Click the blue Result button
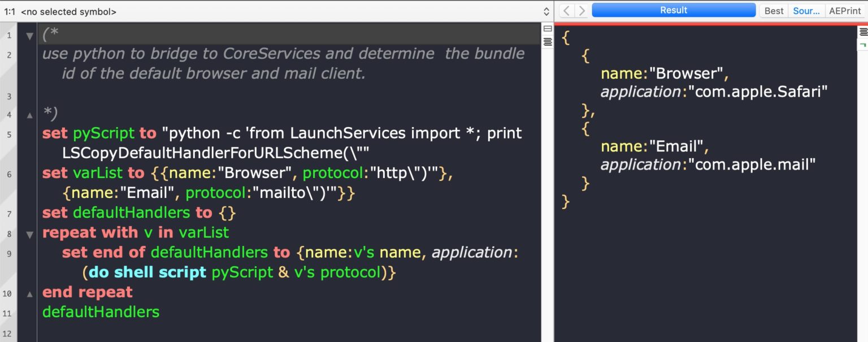This screenshot has width=868, height=342. pos(673,11)
